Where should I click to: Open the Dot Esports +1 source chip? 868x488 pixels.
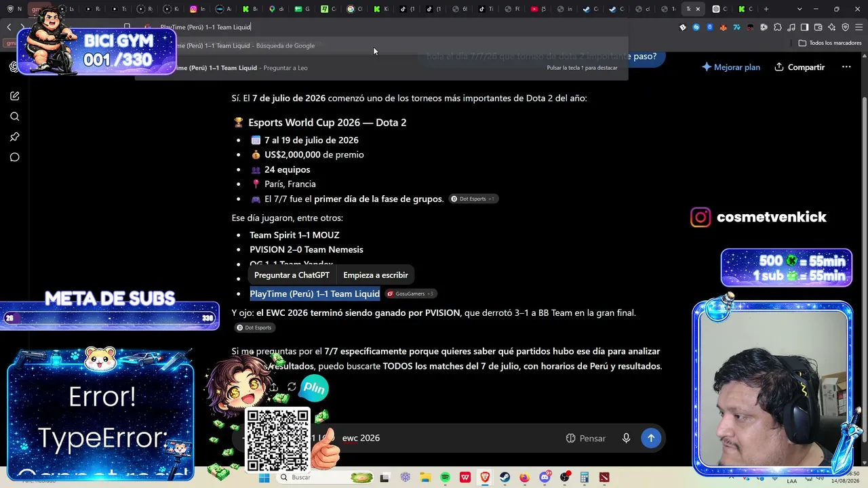click(473, 199)
